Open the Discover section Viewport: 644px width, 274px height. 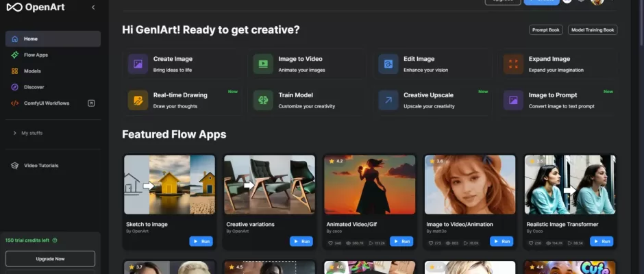(x=53, y=87)
